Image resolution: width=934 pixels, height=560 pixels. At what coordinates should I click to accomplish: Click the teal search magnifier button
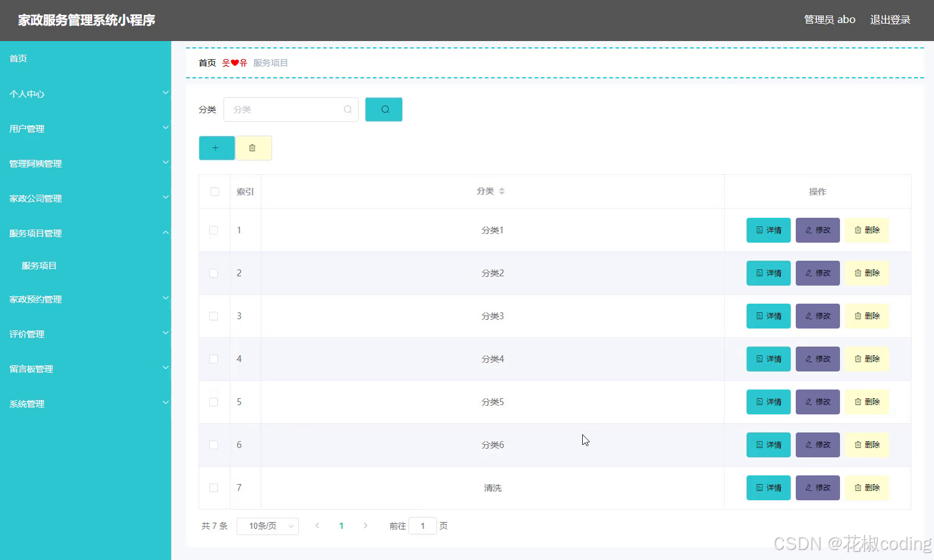click(x=384, y=110)
